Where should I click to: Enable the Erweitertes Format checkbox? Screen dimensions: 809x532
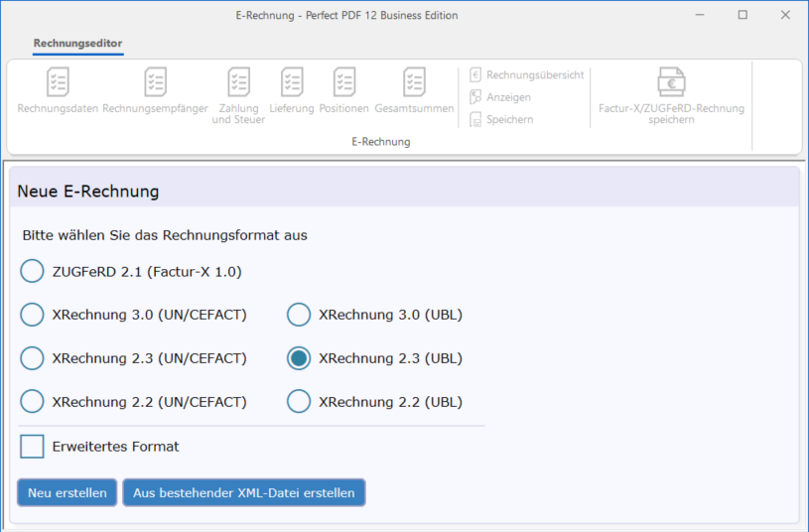(x=33, y=447)
